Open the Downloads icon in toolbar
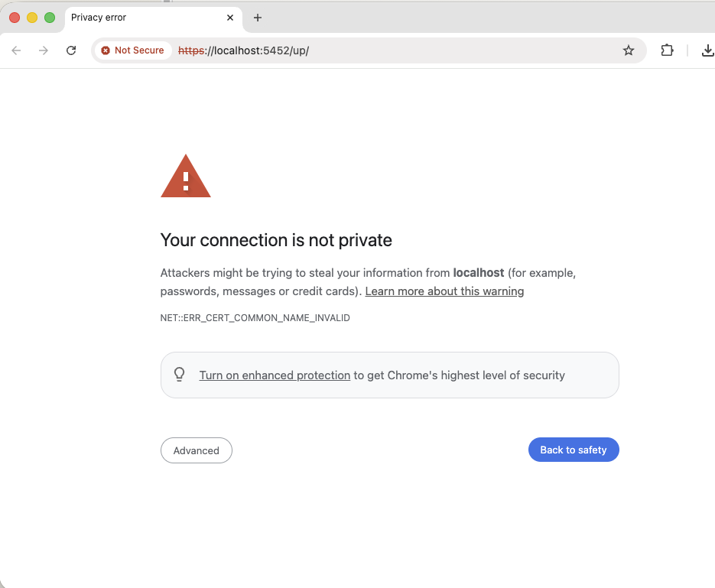The width and height of the screenshot is (715, 588). click(x=707, y=50)
